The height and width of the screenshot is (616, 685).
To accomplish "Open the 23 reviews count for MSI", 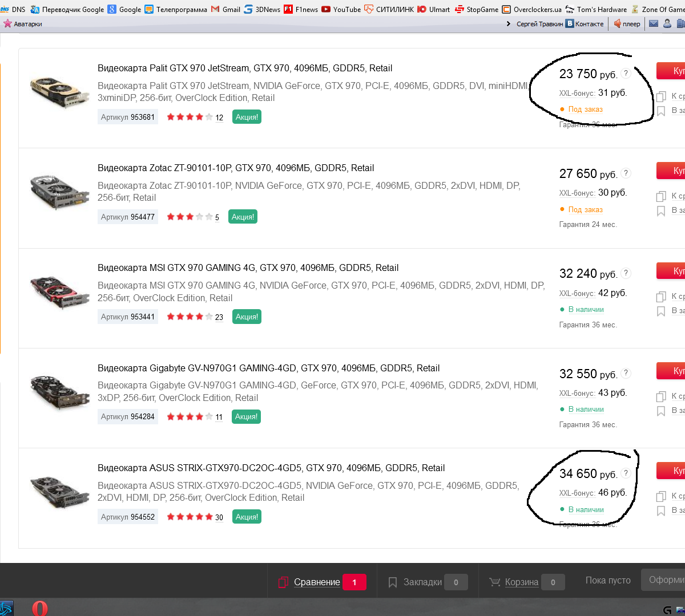I will (219, 317).
